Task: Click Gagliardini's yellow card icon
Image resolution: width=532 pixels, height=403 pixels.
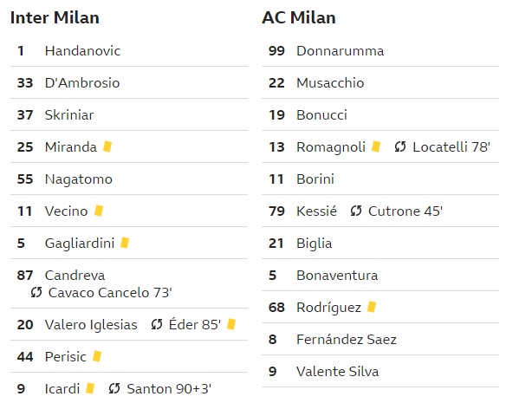Action: point(125,243)
